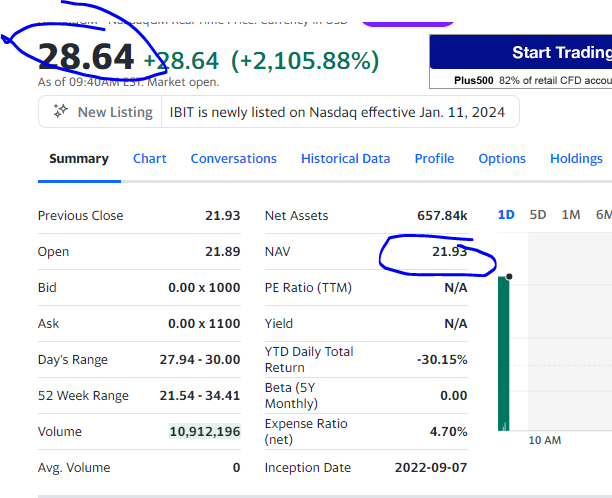Click the green bar in the price chart
This screenshot has width=612, height=498.
click(503, 354)
